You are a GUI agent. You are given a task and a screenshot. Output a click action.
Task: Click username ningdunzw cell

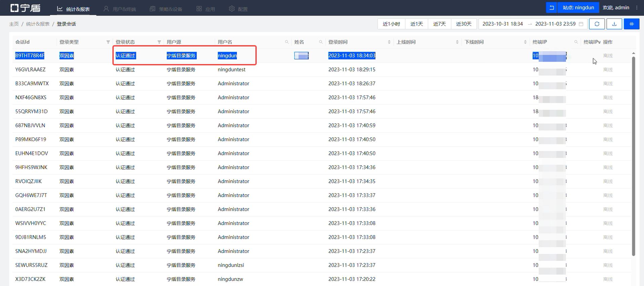[x=230, y=279]
